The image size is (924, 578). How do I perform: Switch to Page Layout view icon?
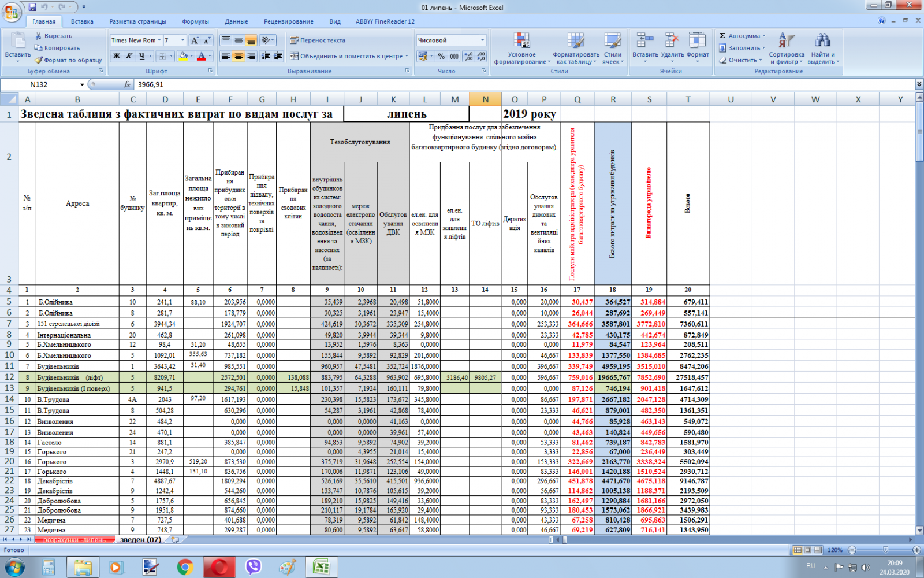pyautogui.click(x=808, y=550)
